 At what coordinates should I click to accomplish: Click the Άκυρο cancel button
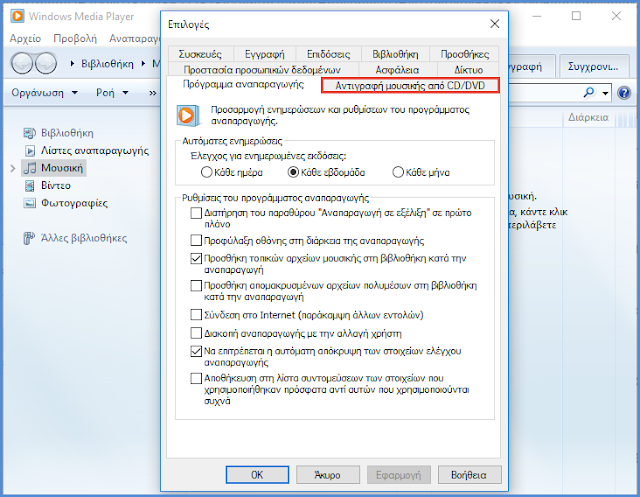point(328,475)
